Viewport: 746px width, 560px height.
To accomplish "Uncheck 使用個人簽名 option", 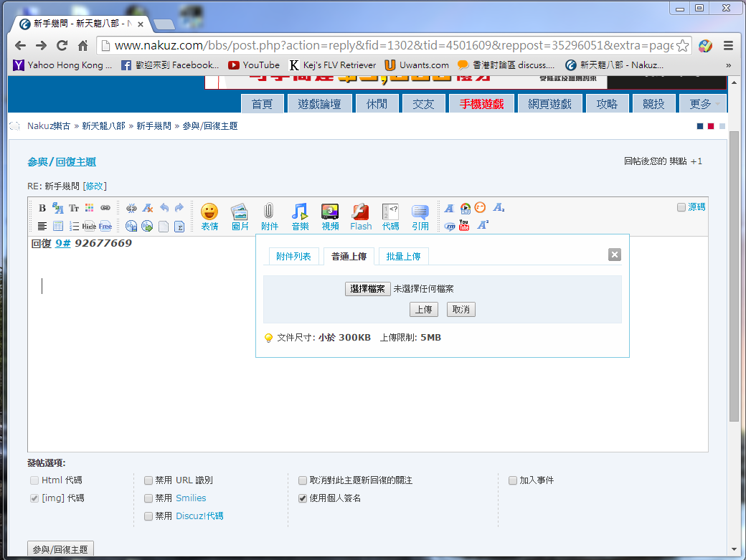I will pos(303,498).
